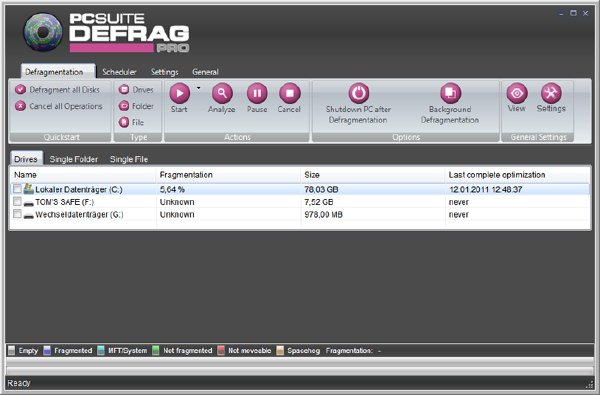Viewport: 600px width, 395px height.
Task: Click the Defragment all Disks icon
Action: (20, 90)
